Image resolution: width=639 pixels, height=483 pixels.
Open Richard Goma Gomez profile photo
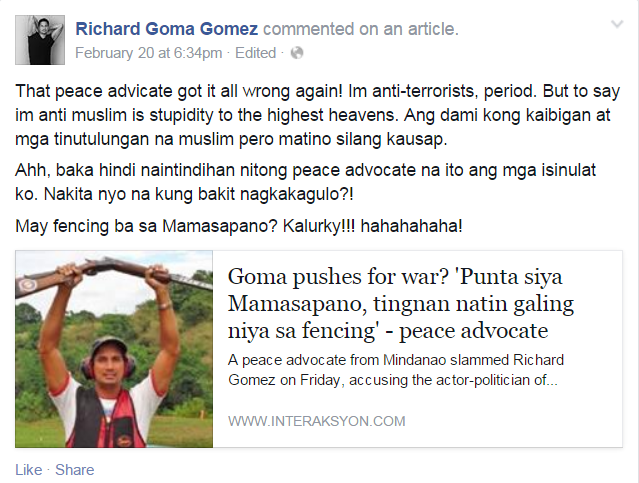point(40,40)
